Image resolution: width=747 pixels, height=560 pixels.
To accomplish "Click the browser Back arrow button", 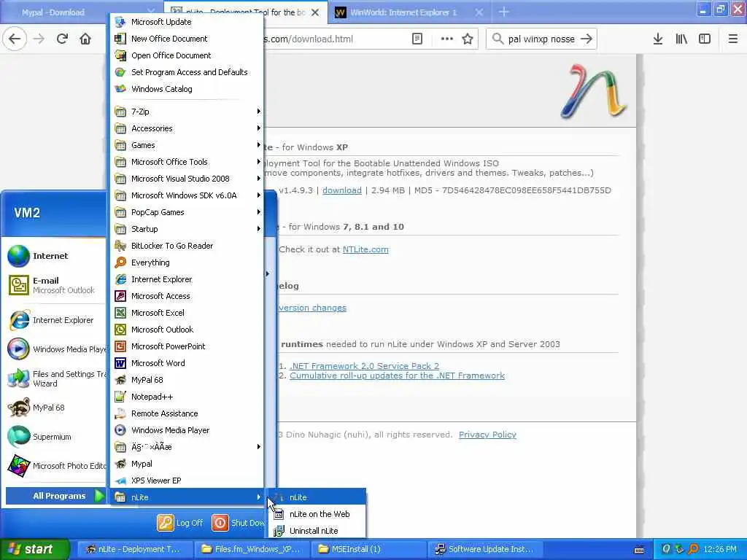I will pos(15,39).
